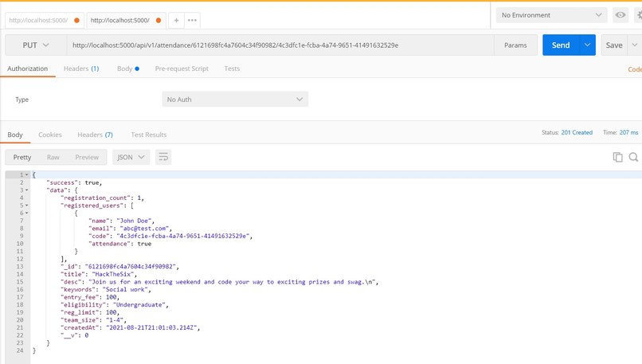Click the "__v": 0 line
Image resolution: width=642 pixels, height=364 pixels.
[75, 335]
